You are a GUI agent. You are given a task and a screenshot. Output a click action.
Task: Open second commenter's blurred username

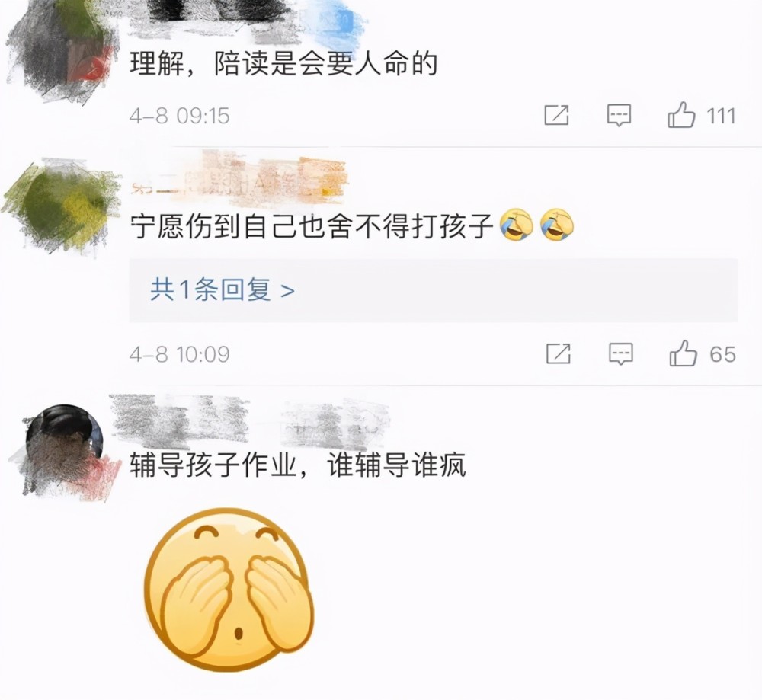(238, 179)
